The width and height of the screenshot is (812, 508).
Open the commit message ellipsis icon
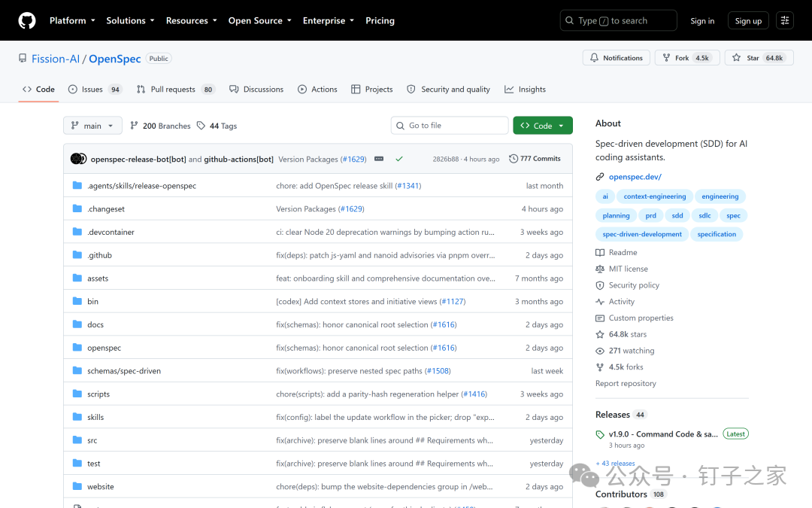tap(379, 159)
